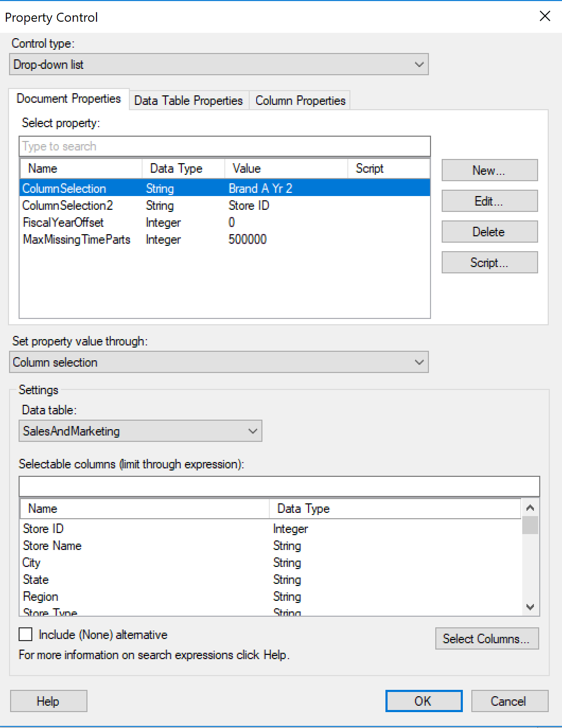This screenshot has height=728, width=562.
Task: Switch to the Column Properties tab
Action: [x=300, y=100]
